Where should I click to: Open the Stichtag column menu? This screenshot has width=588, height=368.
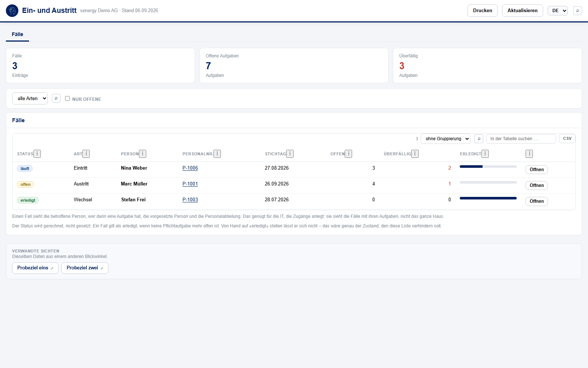point(290,154)
